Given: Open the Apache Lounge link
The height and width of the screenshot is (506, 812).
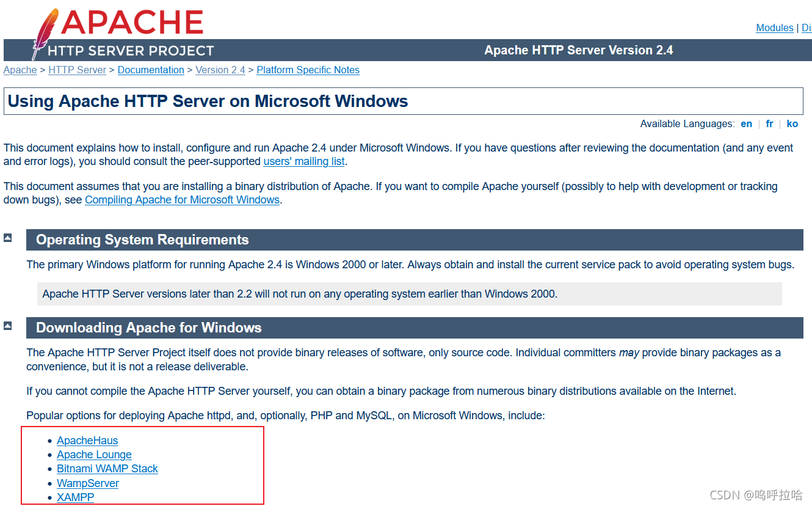Looking at the screenshot, I should pyautogui.click(x=94, y=455).
